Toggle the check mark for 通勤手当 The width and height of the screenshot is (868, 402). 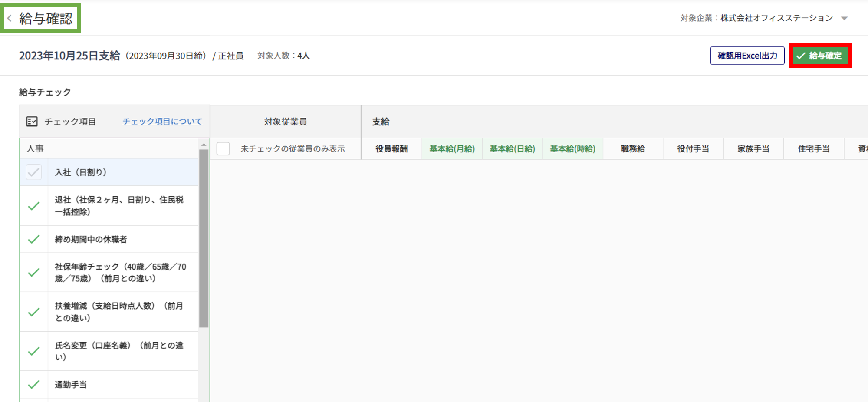point(34,385)
